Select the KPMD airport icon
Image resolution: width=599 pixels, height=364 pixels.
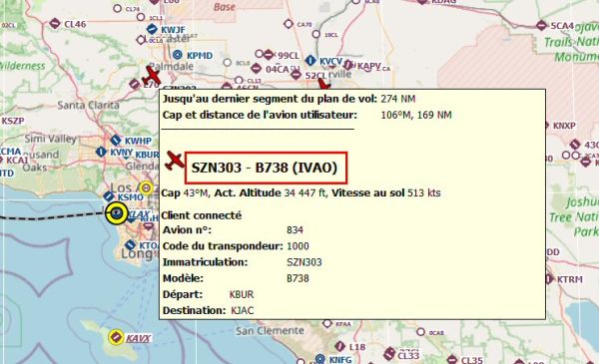pos(178,55)
